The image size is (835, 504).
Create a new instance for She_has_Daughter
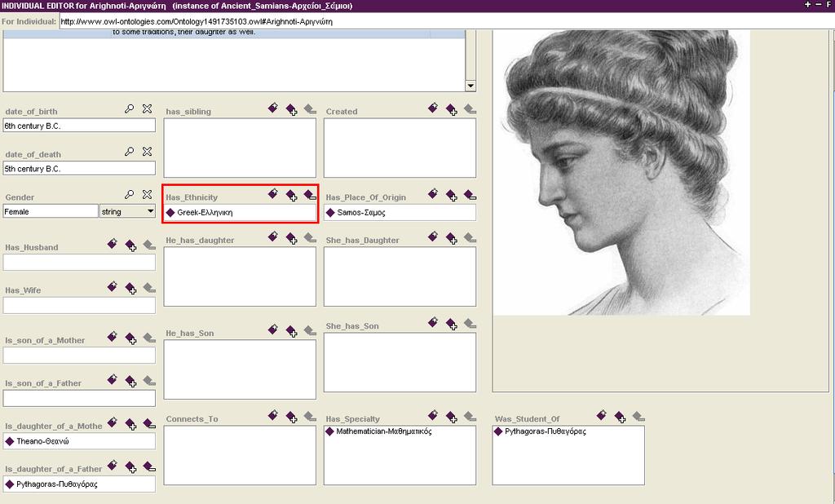(x=433, y=237)
